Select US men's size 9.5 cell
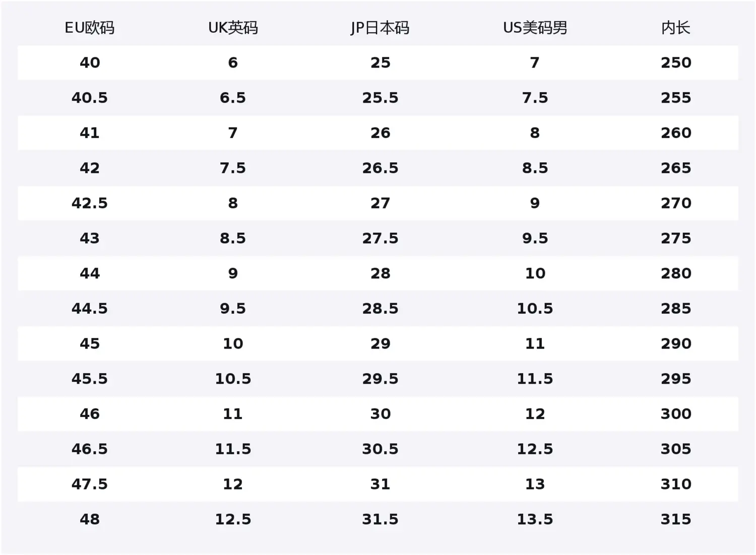 [x=535, y=238]
